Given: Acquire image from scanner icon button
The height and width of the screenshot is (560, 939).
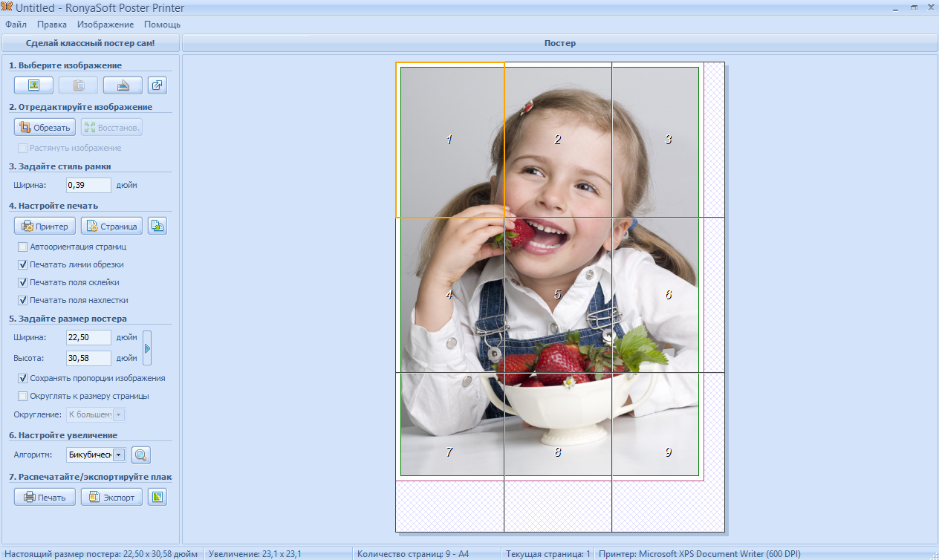Looking at the screenshot, I should 123,85.
